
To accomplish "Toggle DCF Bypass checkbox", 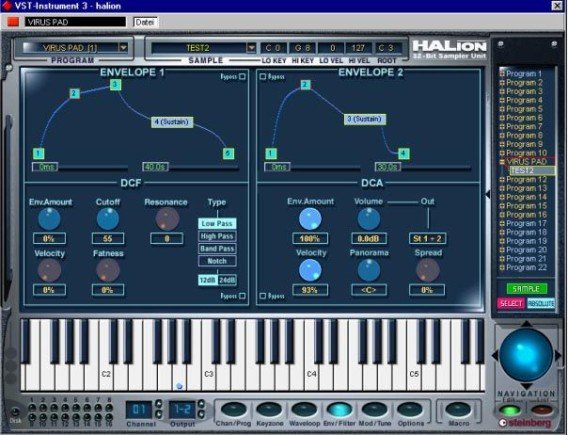I will [x=242, y=296].
